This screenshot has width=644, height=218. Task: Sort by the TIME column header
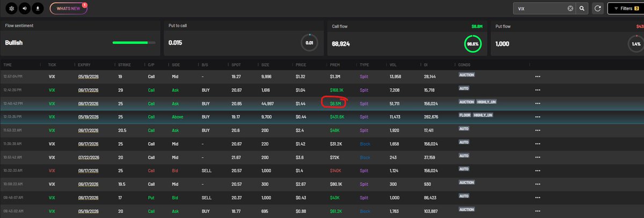(8, 65)
